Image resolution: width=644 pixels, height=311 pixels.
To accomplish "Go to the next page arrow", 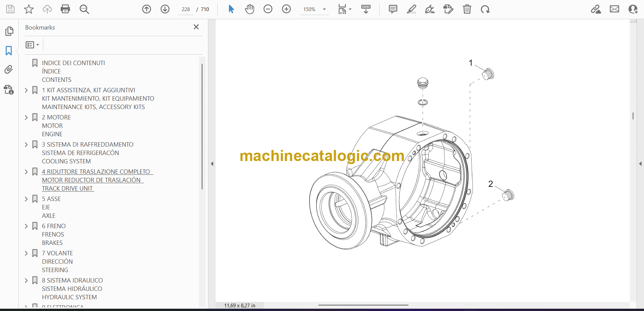I will tap(165, 9).
